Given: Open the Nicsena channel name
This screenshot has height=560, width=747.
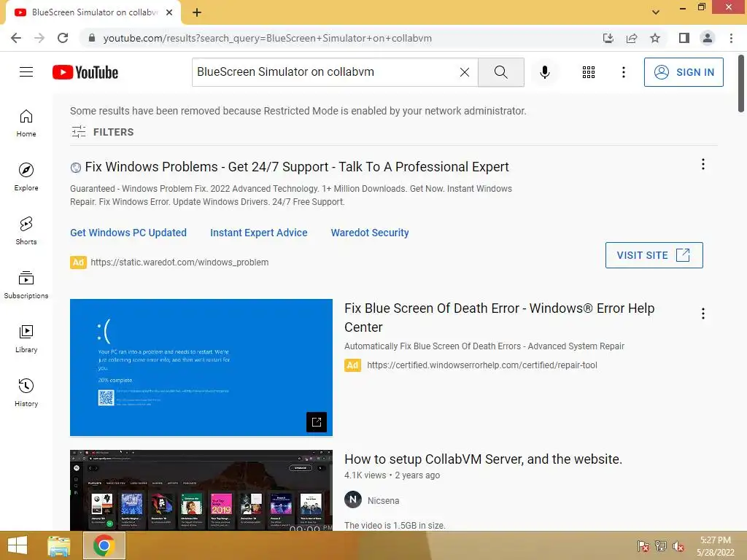Looking at the screenshot, I should point(383,500).
